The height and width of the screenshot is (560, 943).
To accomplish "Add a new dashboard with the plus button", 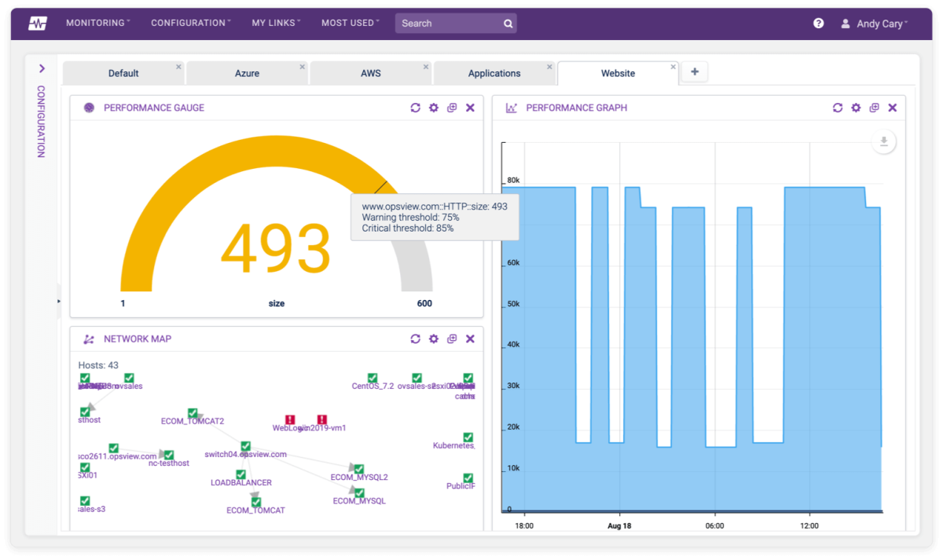I will pos(694,71).
